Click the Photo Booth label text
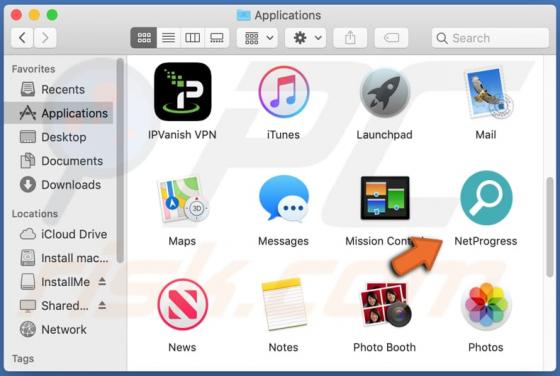Viewport: 560px width, 376px height. (385, 347)
